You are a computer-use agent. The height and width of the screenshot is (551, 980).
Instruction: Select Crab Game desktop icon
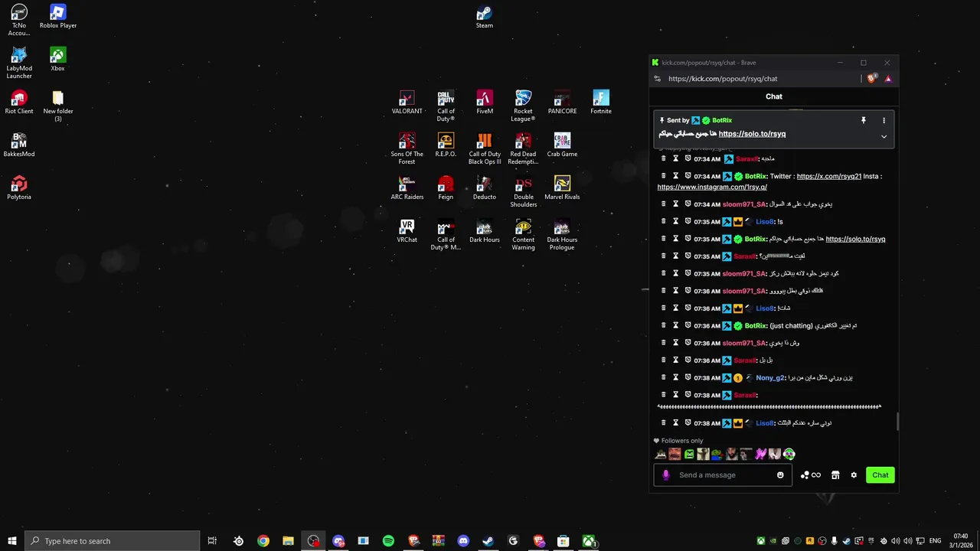tap(562, 145)
